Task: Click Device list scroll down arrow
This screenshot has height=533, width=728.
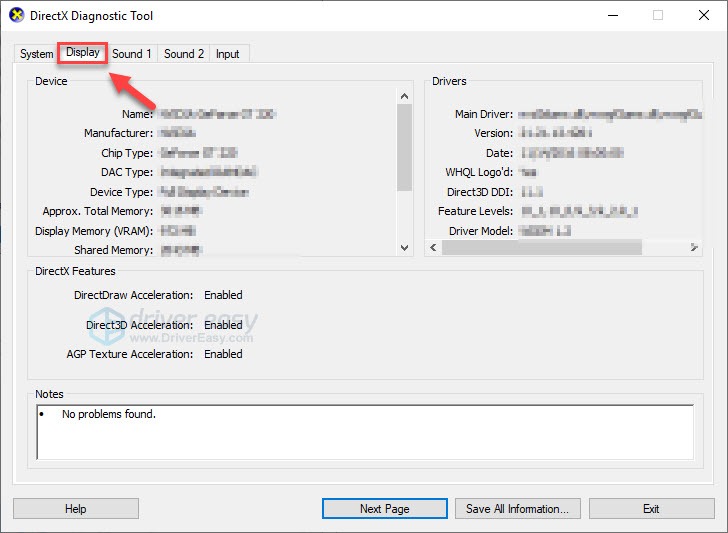Action: click(405, 248)
